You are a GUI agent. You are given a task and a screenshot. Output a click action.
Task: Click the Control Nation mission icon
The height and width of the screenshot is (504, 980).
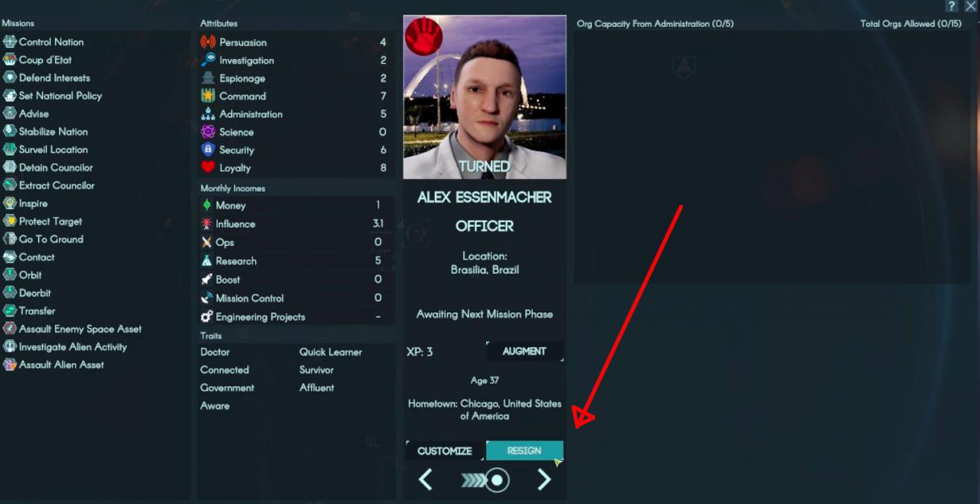tap(10, 42)
